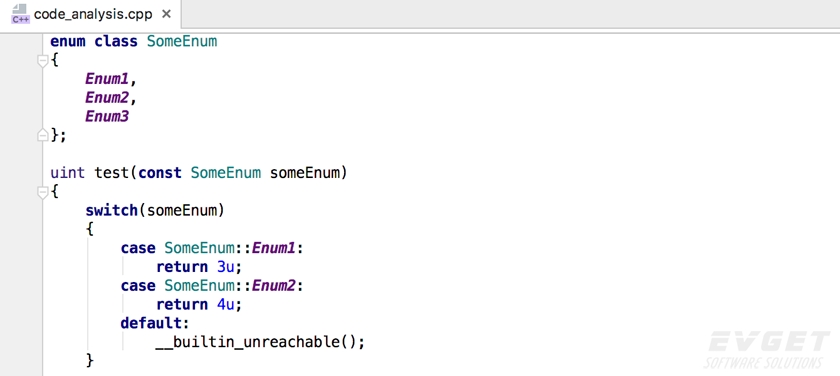The height and width of the screenshot is (376, 840).
Task: Click the uint return type
Action: [68, 173]
